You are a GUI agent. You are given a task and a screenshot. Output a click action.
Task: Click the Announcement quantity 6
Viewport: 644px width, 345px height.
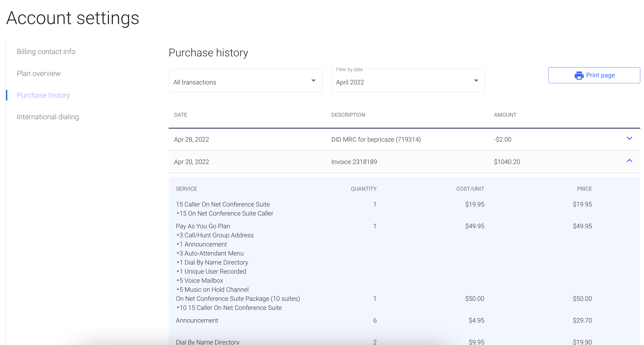(375, 320)
